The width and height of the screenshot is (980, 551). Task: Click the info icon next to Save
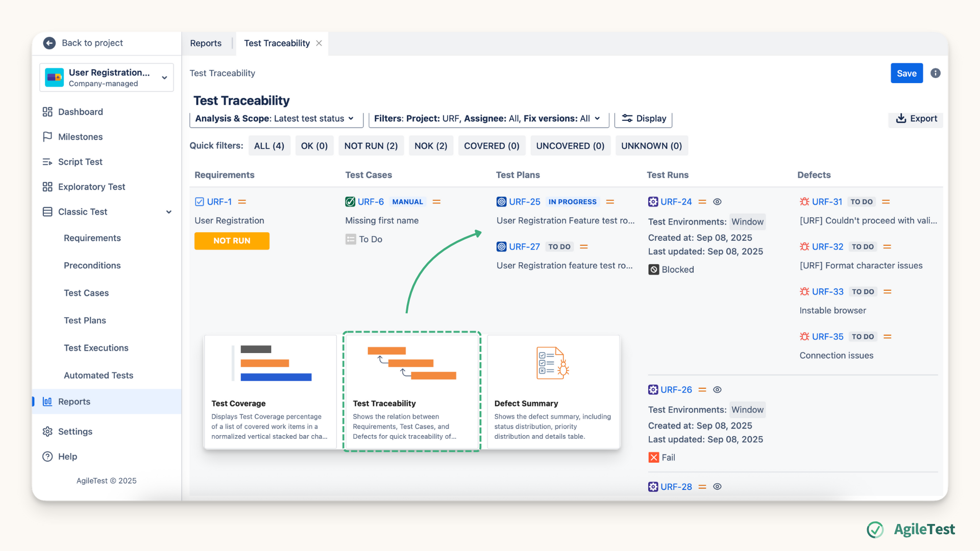(935, 73)
